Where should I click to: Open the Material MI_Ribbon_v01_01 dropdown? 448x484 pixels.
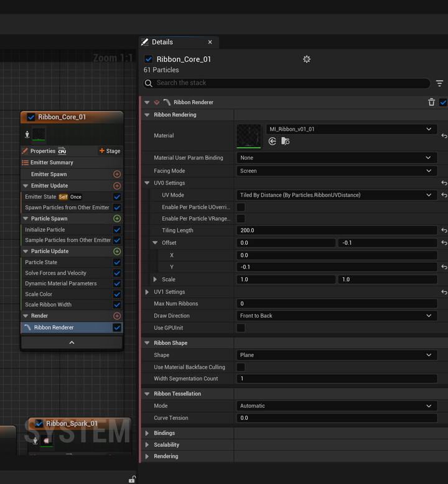click(x=352, y=129)
